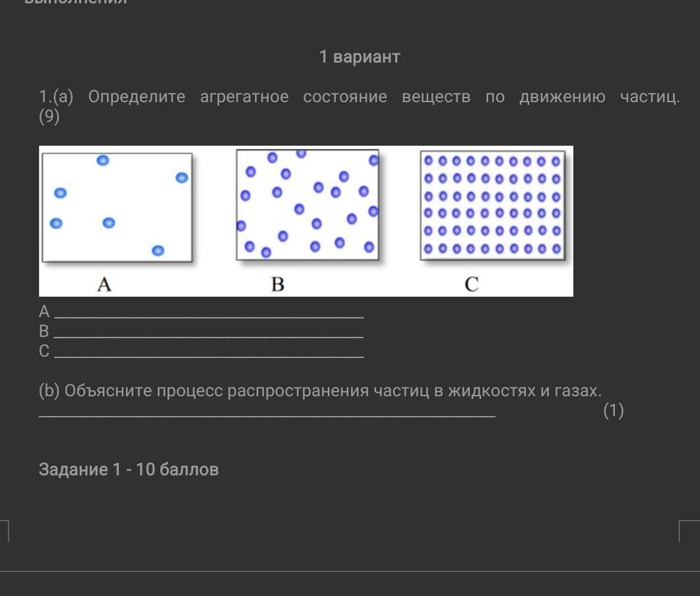Click the question (b) text "Объясните процесс распространения"
This screenshot has width=700, height=596.
[216, 391]
